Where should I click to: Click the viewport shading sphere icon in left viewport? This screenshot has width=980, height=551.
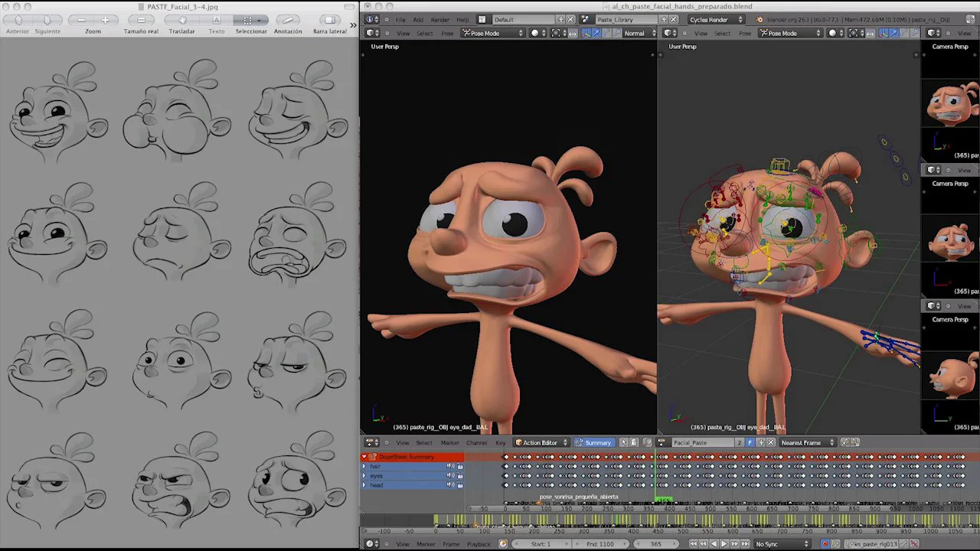[534, 33]
